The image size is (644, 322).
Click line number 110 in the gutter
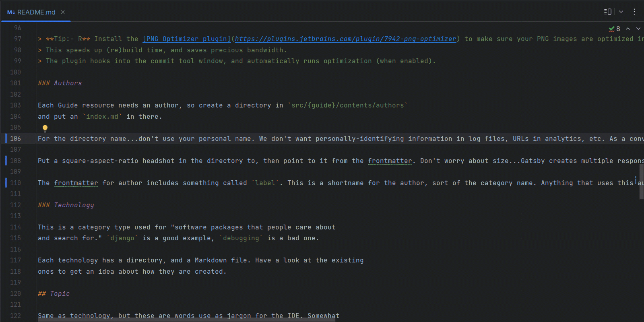[x=16, y=182]
